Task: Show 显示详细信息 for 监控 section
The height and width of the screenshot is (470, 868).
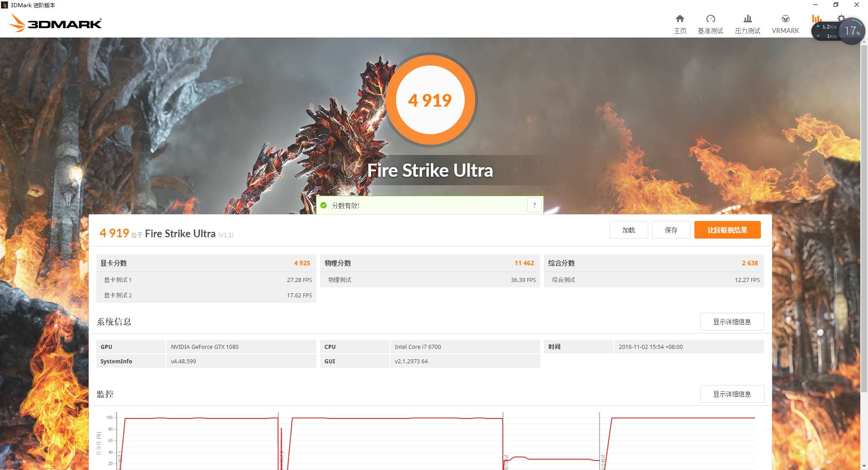Action: [732, 394]
